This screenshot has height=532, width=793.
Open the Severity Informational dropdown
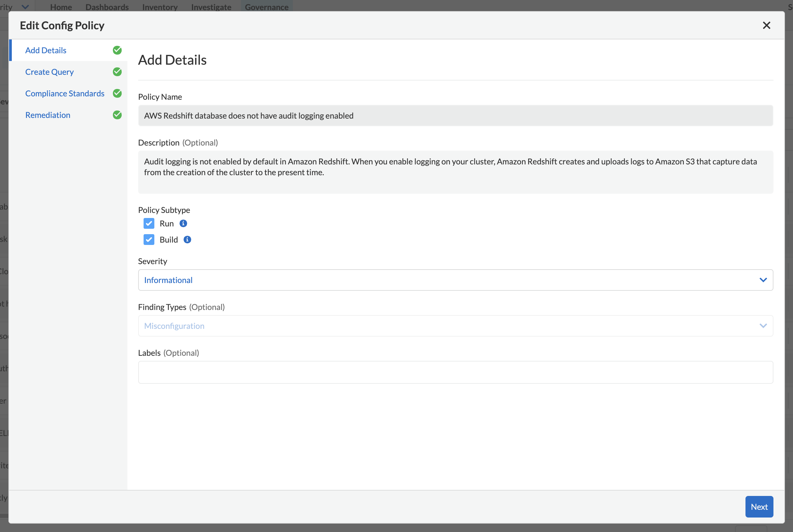tap(455, 280)
